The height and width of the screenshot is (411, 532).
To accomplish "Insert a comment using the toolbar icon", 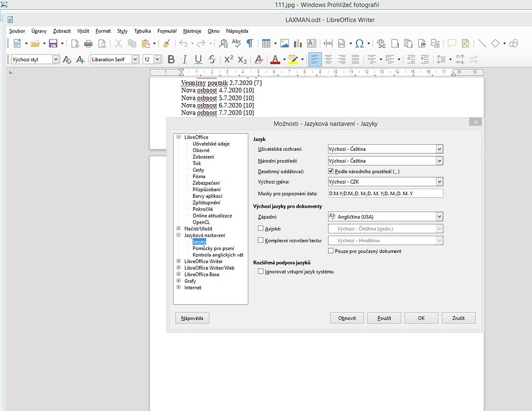I will tap(452, 43).
